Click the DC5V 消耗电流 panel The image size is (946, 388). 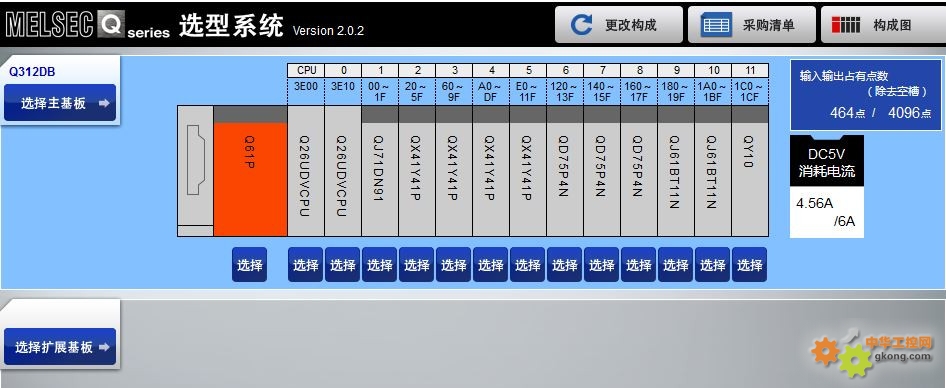pyautogui.click(x=827, y=186)
